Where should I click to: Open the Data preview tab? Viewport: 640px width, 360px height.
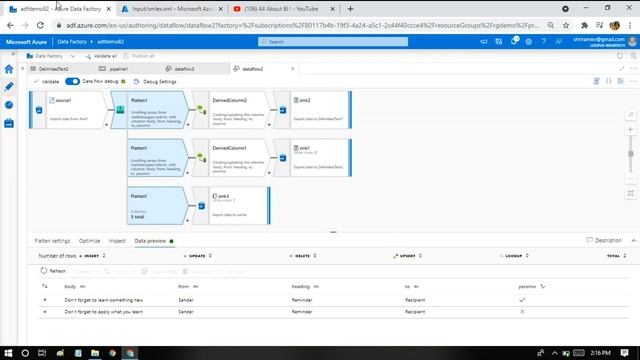(x=154, y=241)
